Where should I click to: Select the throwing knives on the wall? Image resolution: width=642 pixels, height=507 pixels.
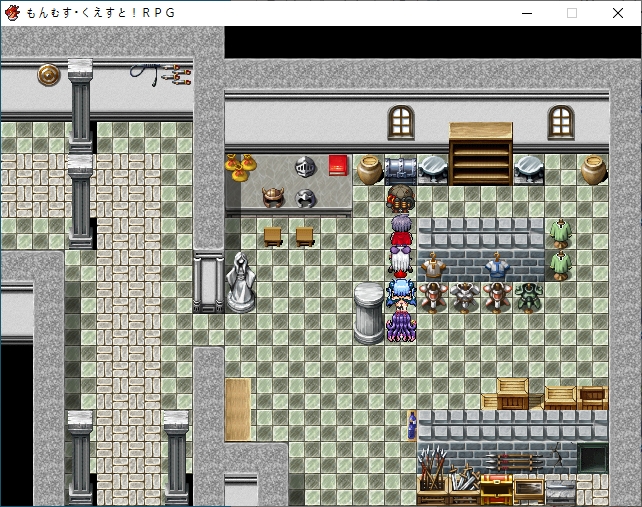[176, 74]
